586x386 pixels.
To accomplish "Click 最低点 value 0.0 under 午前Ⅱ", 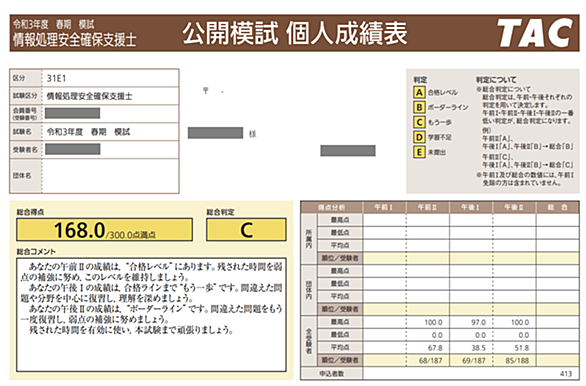I will point(437,335).
